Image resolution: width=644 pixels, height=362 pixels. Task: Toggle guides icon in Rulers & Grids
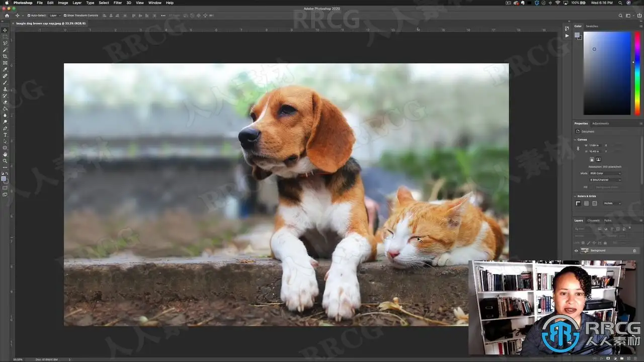594,203
